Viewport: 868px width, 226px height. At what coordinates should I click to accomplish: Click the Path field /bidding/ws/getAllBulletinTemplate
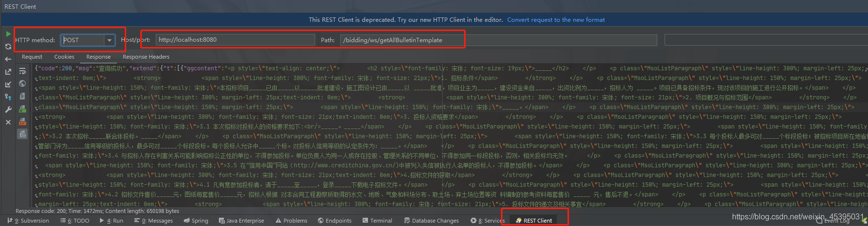(x=499, y=40)
